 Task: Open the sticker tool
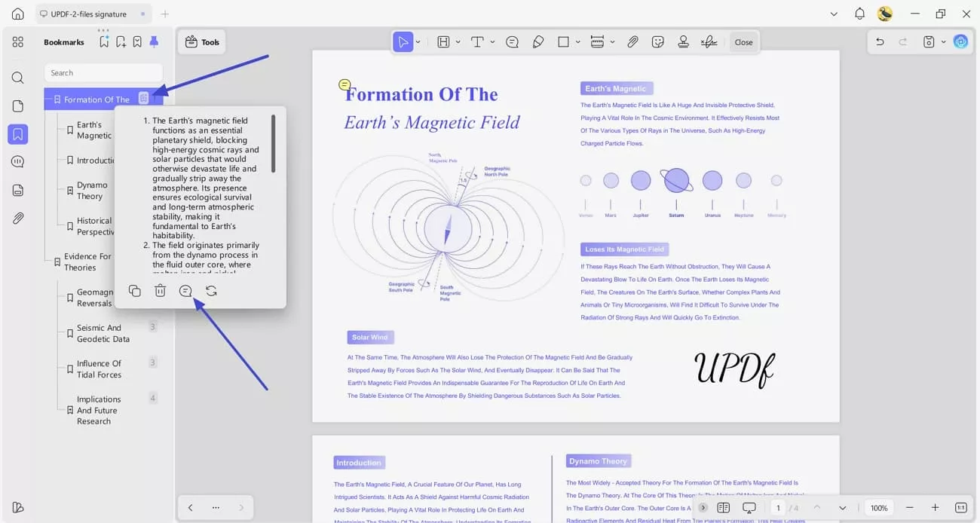click(658, 42)
